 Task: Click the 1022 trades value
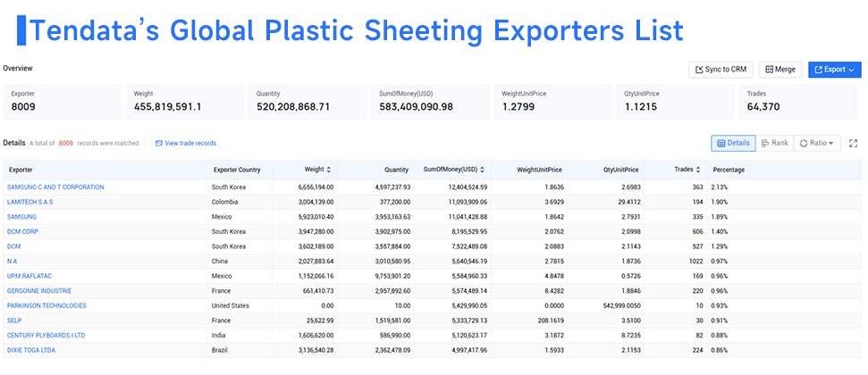click(x=695, y=261)
